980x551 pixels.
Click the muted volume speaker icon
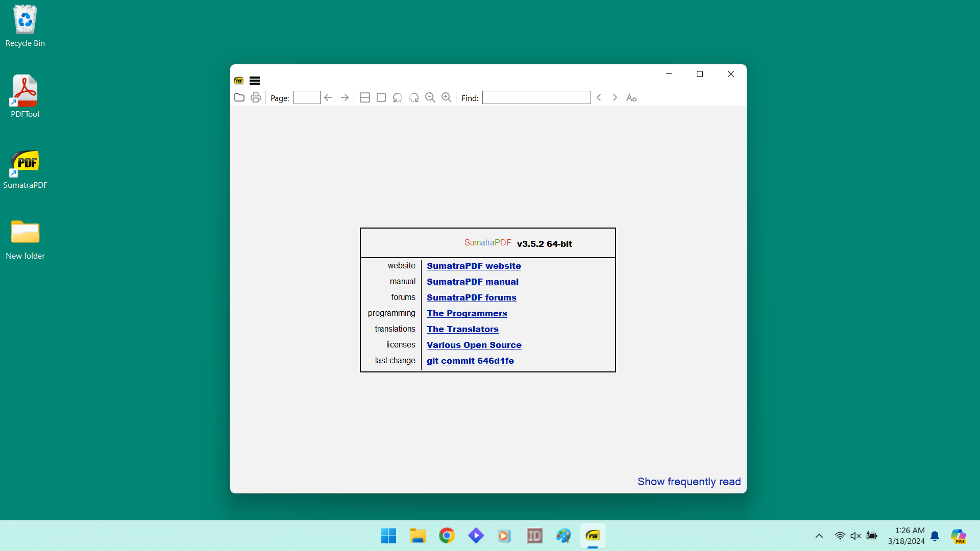point(855,536)
